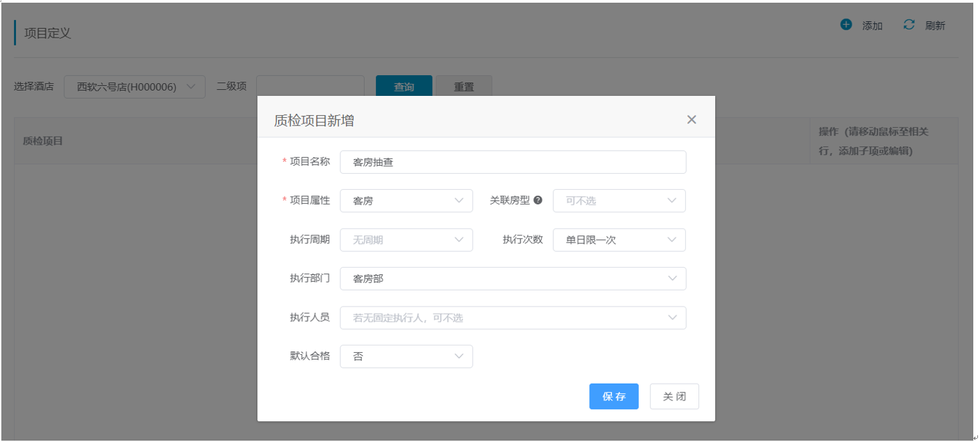Click the chevron arrow in 执行次数 field
The image size is (980, 442).
(672, 239)
